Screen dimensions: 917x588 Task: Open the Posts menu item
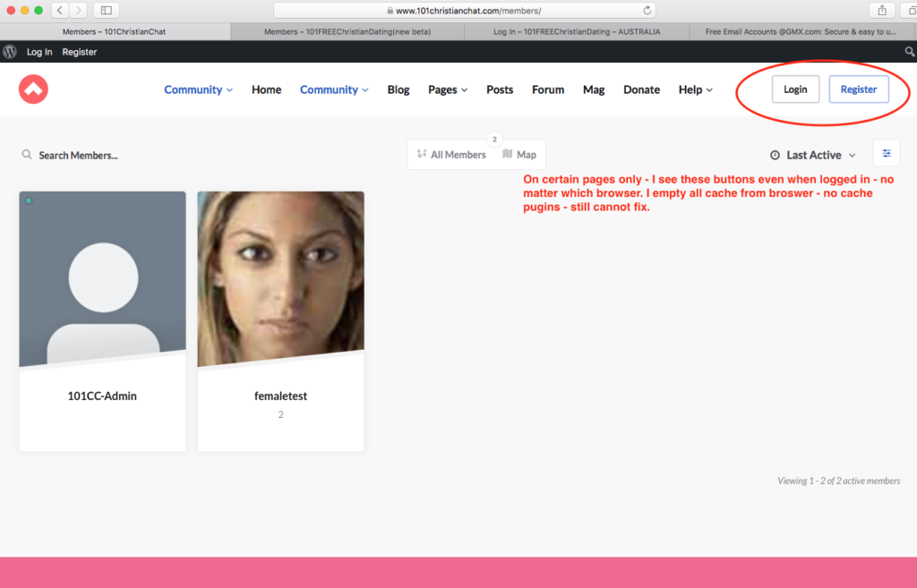point(500,89)
